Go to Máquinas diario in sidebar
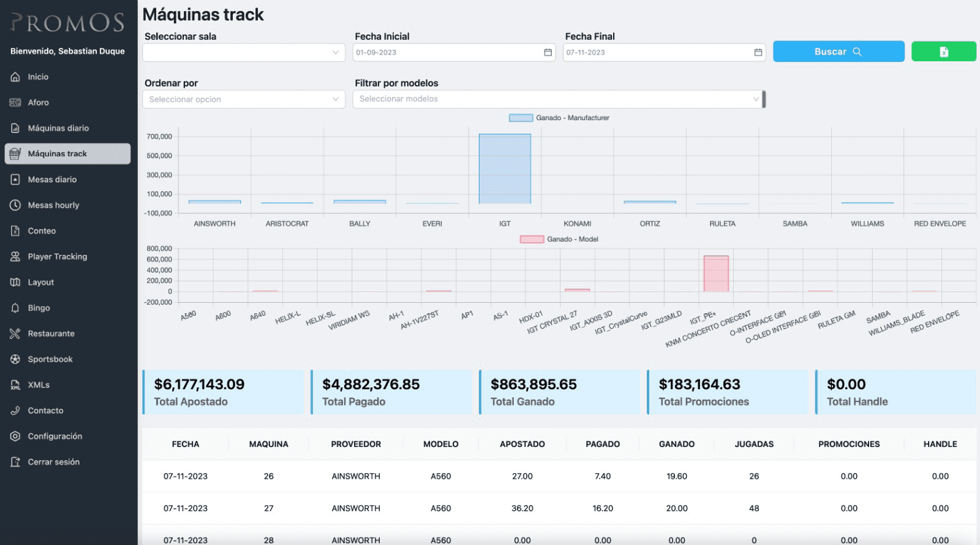 pyautogui.click(x=58, y=128)
